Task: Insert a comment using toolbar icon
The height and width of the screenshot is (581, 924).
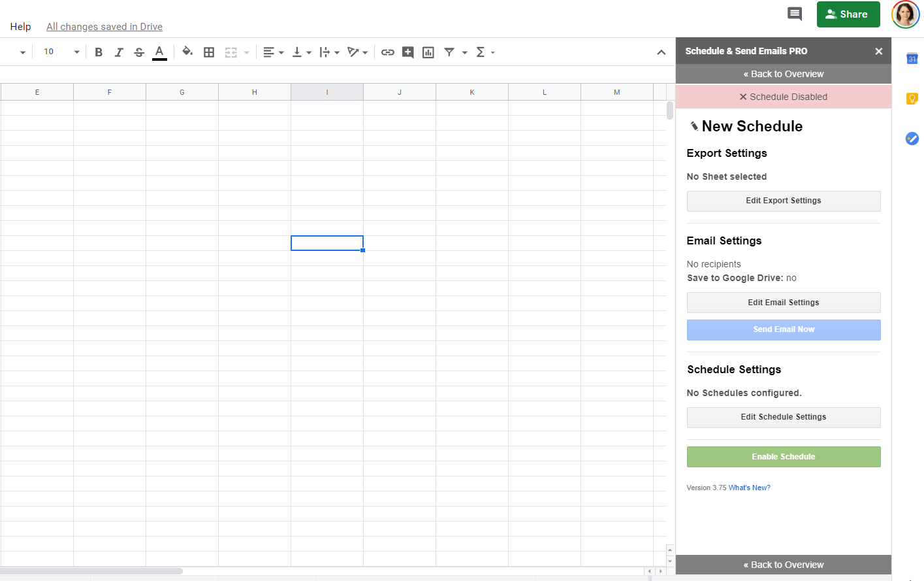Action: (x=408, y=52)
